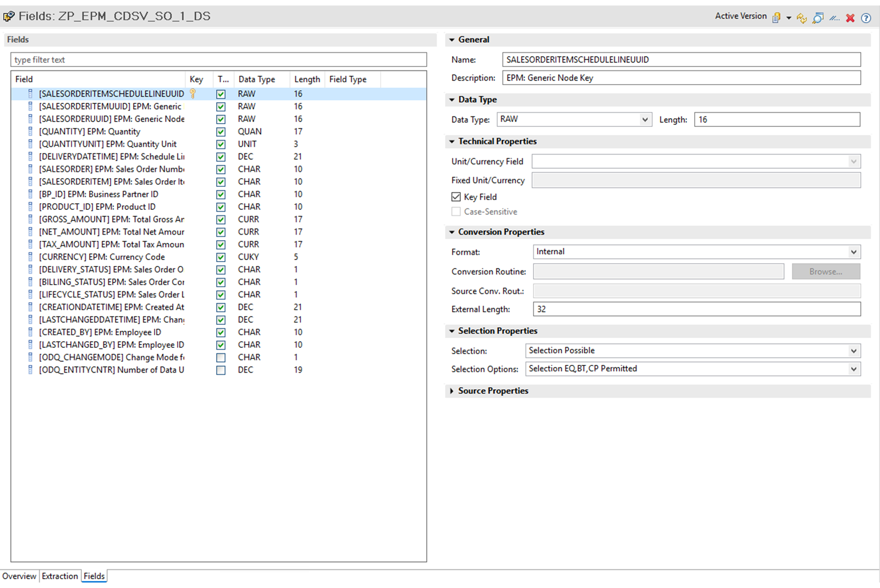880x588 pixels.
Task: Click the field icon of CREATED_BY row
Action: (30, 332)
